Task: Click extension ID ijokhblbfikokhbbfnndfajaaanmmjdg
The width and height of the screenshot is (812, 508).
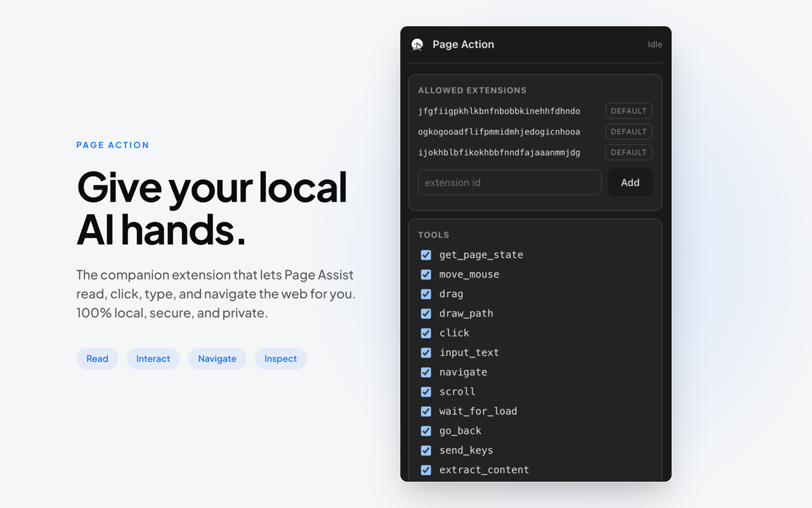Action: pyautogui.click(x=499, y=152)
